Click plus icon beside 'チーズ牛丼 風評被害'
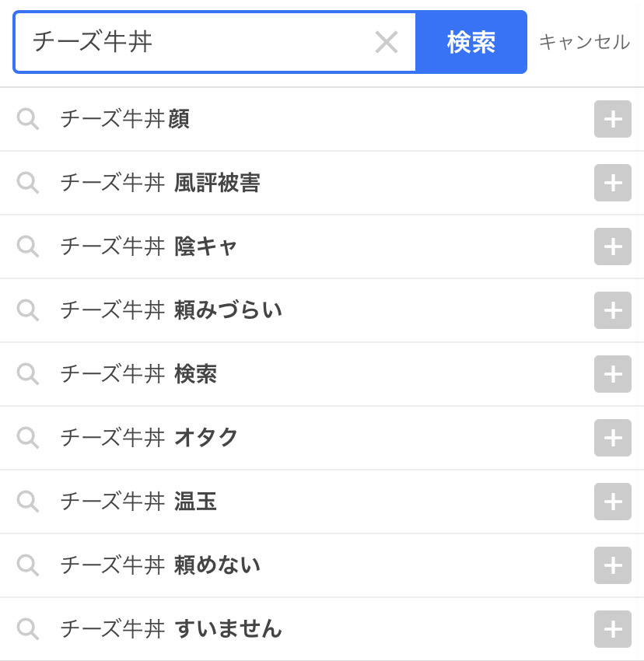Viewport: 644px width, 661px height. click(x=612, y=183)
